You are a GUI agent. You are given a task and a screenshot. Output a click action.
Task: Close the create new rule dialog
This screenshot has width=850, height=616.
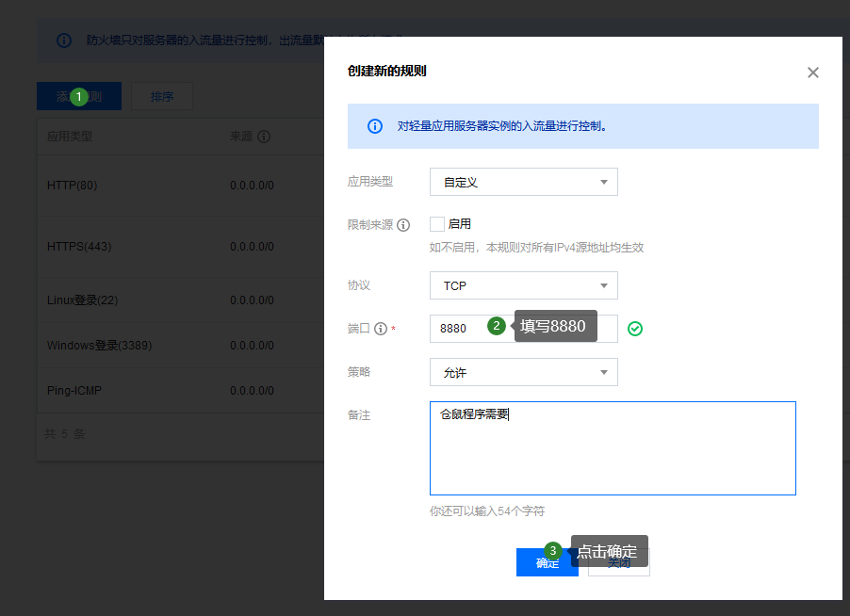(x=812, y=73)
